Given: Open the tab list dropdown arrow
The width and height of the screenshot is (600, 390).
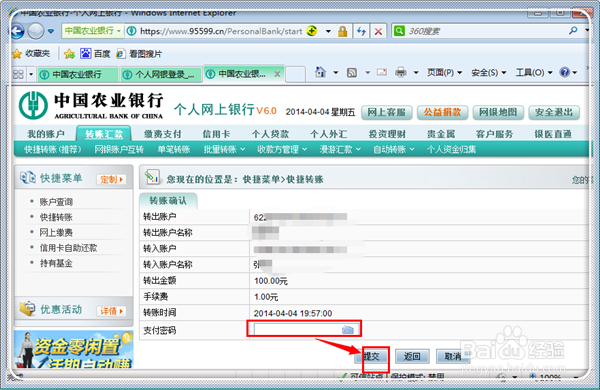Looking at the screenshot, I should click(x=31, y=74).
